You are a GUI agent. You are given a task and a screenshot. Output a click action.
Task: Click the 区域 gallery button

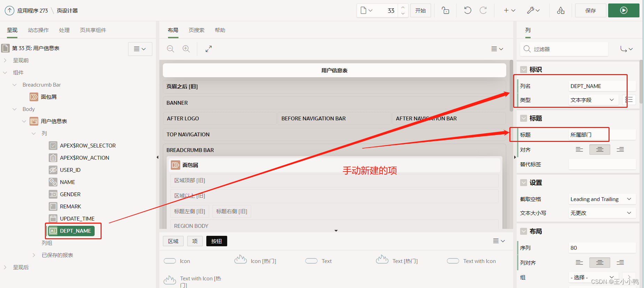pyautogui.click(x=173, y=241)
